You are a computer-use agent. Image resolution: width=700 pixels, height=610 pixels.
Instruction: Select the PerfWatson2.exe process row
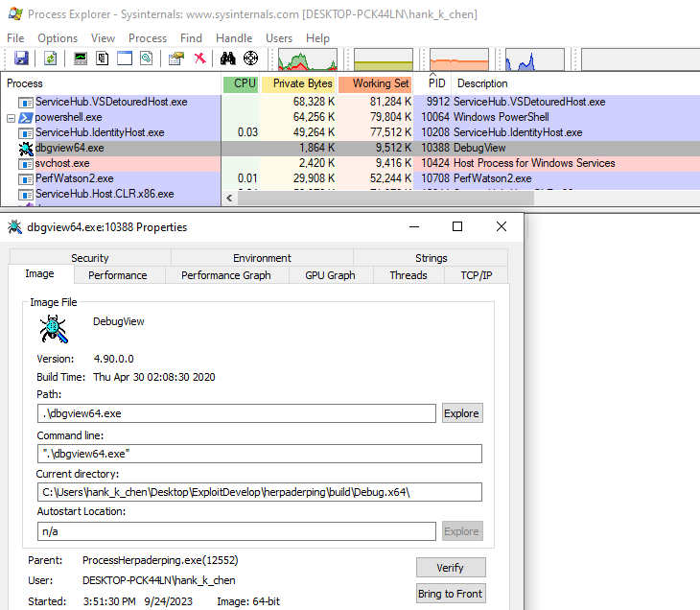coord(350,178)
